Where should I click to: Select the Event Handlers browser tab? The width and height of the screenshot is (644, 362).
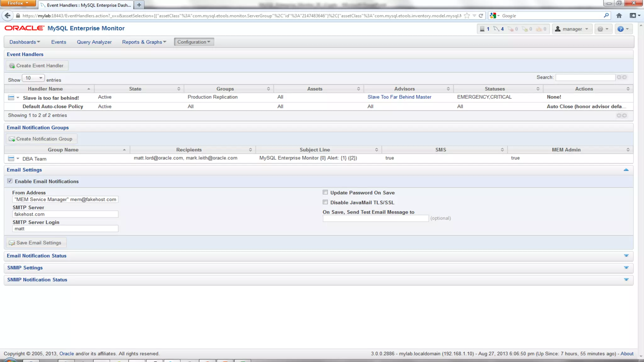[x=86, y=5]
